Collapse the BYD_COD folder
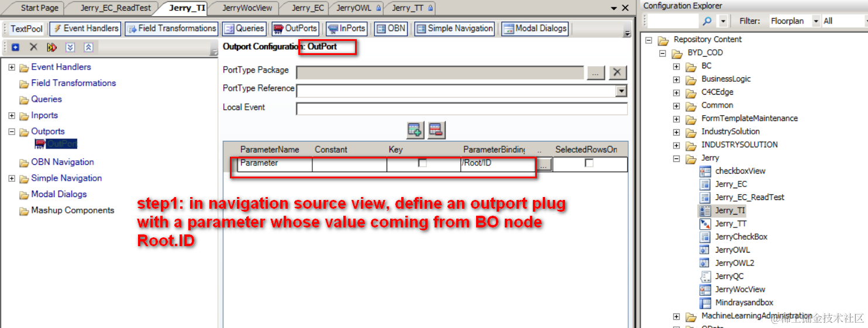The image size is (868, 328). point(663,53)
